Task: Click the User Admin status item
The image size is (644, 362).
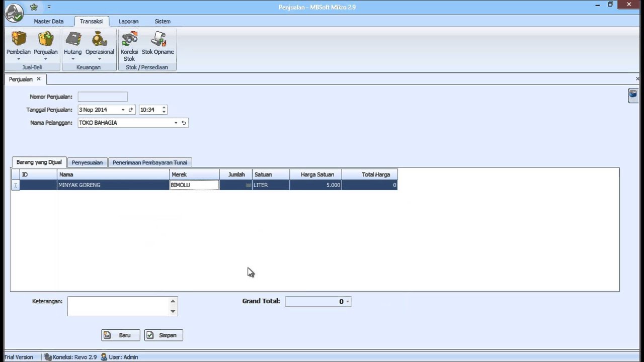Action: coord(119,357)
